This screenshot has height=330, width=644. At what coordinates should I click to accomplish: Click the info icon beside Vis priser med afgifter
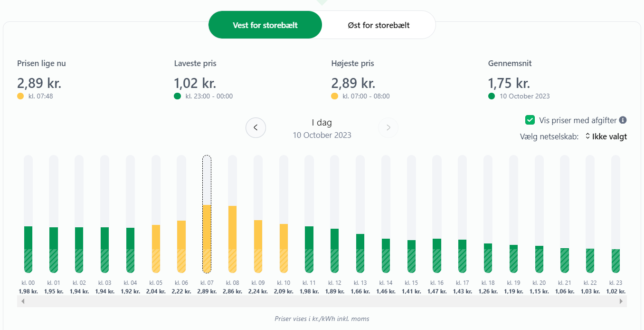(x=623, y=120)
